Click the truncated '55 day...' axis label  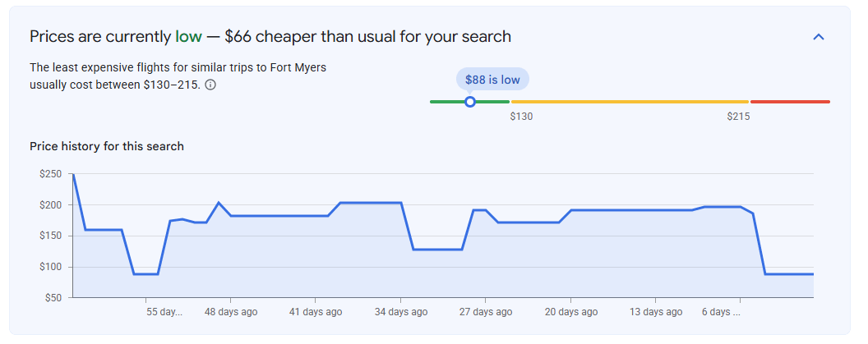click(x=164, y=312)
